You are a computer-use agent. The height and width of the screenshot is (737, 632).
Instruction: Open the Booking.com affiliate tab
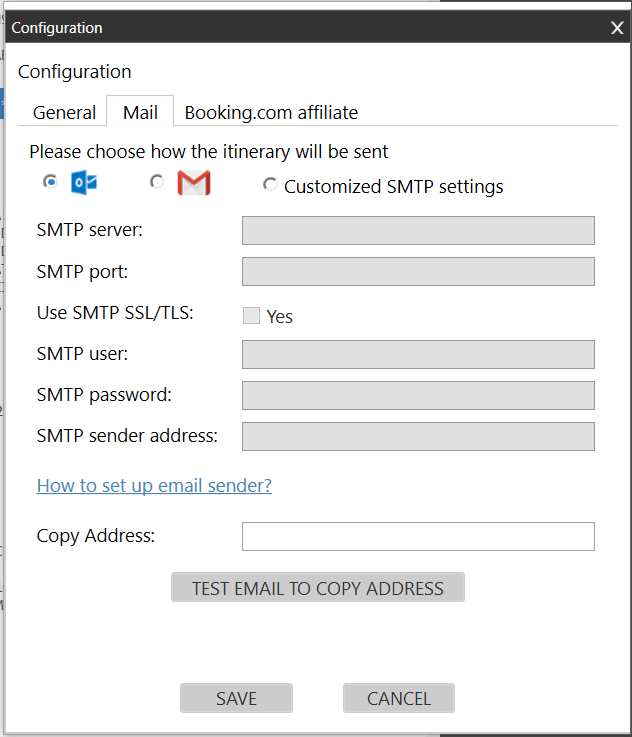[271, 112]
